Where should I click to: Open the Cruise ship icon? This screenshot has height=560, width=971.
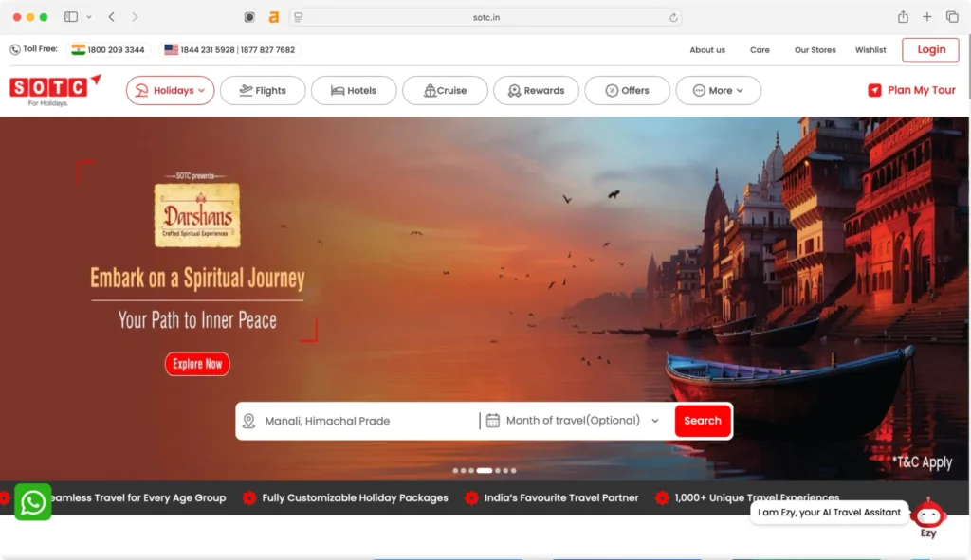click(x=431, y=90)
